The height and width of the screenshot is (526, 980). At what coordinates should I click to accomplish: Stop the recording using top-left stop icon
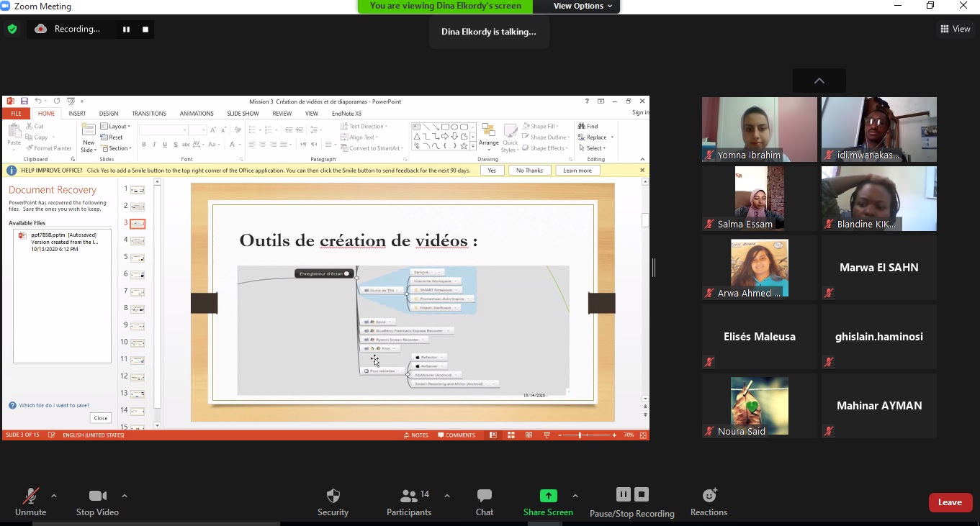coord(145,30)
